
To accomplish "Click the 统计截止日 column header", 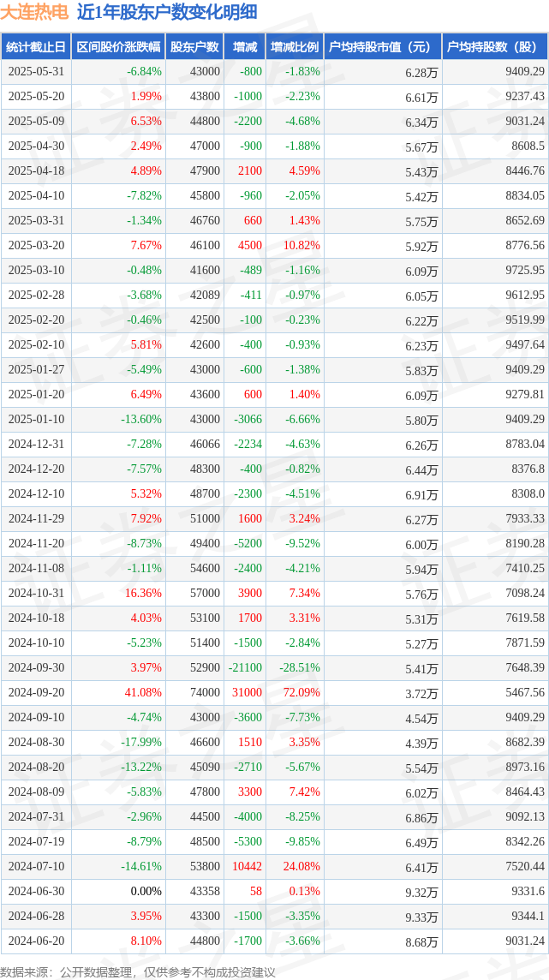I will point(36,47).
